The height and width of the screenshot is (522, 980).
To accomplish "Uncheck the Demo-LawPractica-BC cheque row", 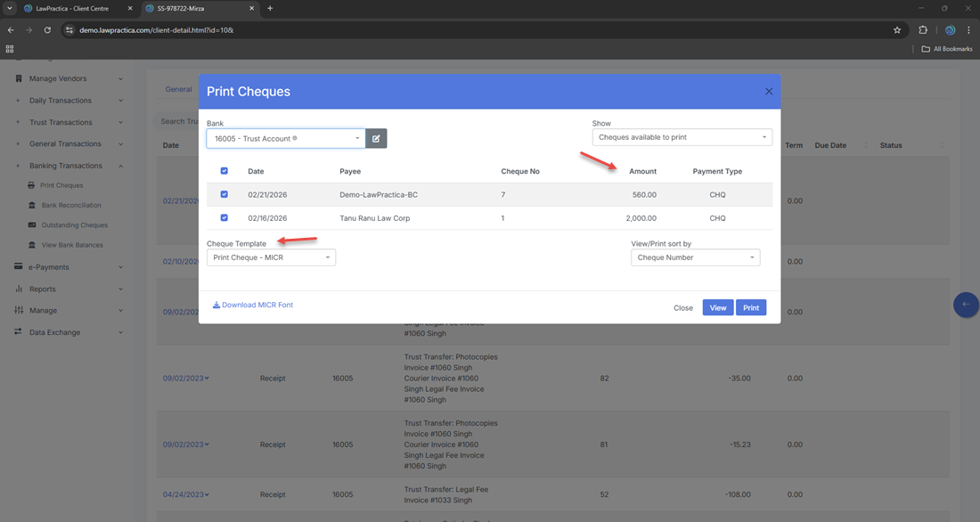I will point(224,194).
